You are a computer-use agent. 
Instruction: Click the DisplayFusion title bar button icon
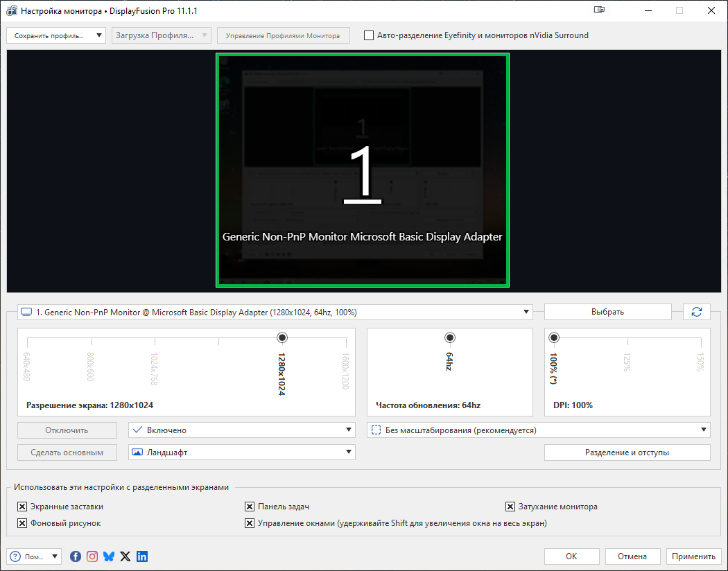point(600,10)
